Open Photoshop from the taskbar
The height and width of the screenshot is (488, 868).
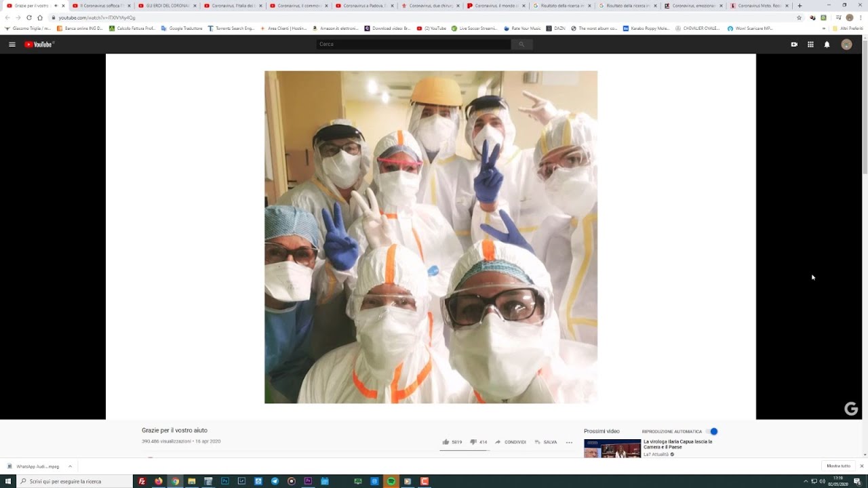tap(225, 481)
